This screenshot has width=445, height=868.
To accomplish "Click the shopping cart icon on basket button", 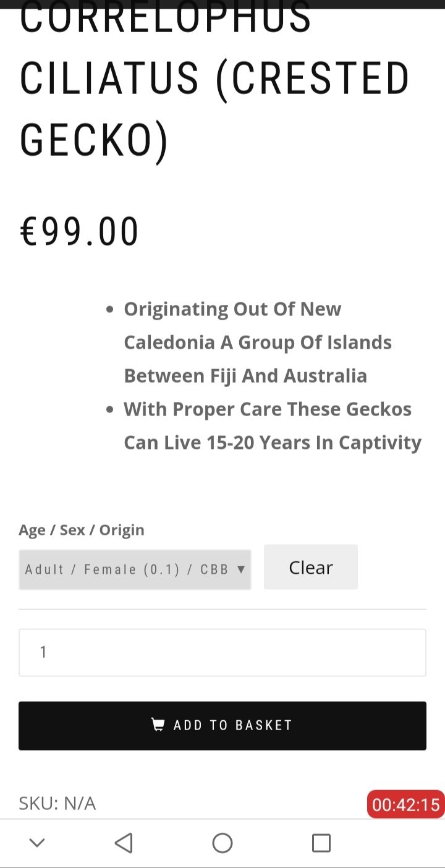I will (x=158, y=725).
